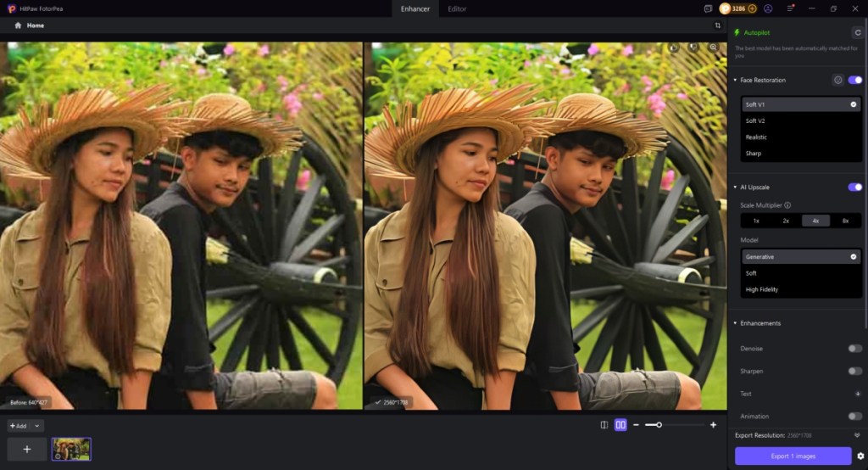Image resolution: width=868 pixels, height=470 pixels.
Task: Give a thumbs-up on the enhanced result
Action: (x=673, y=48)
